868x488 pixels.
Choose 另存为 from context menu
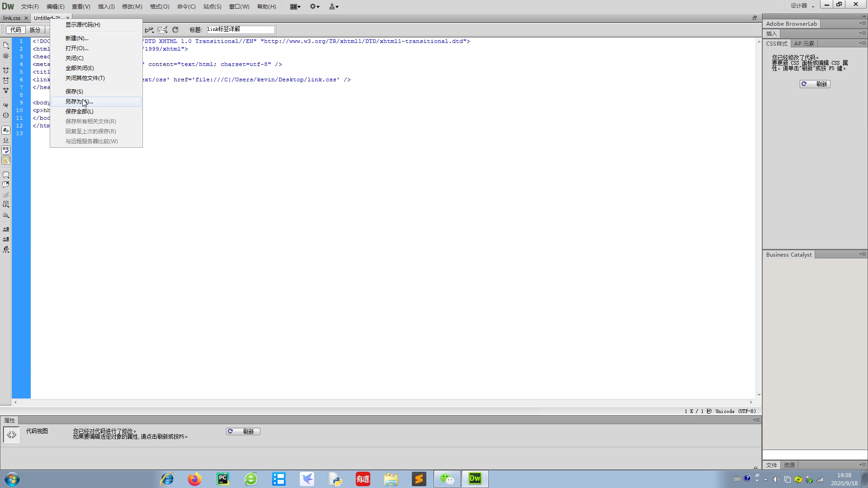pyautogui.click(x=96, y=102)
